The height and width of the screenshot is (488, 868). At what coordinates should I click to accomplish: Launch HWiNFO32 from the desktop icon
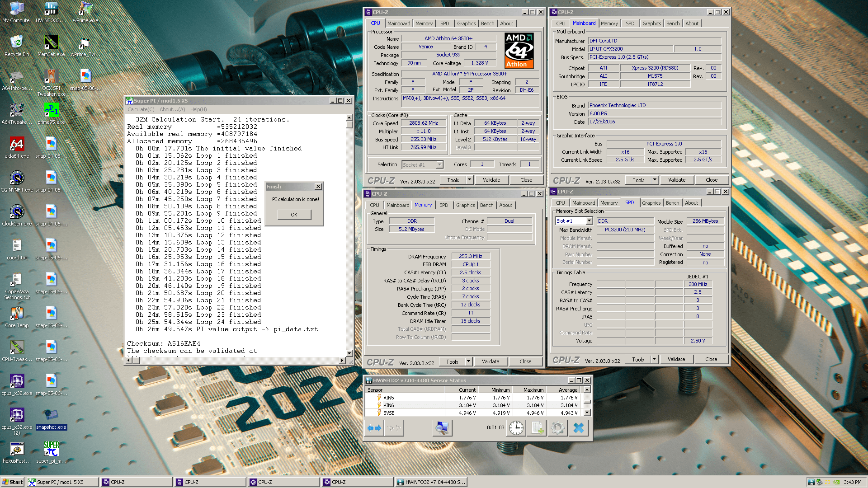point(51,12)
